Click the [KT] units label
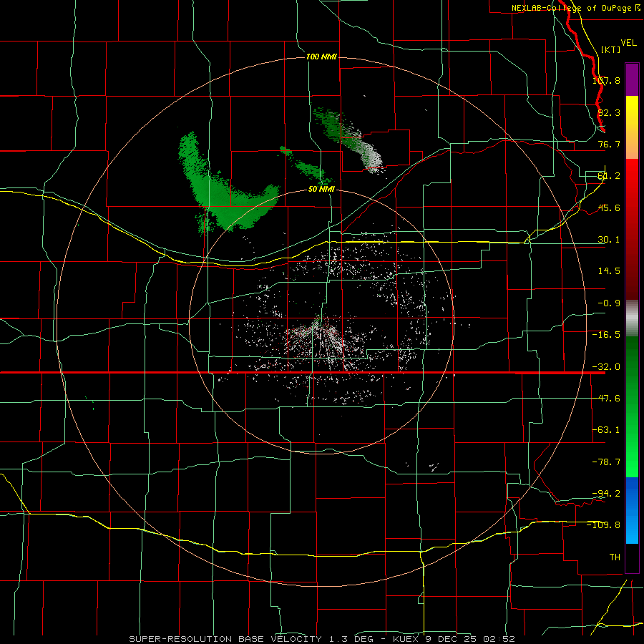The image size is (644, 644). pos(610,49)
